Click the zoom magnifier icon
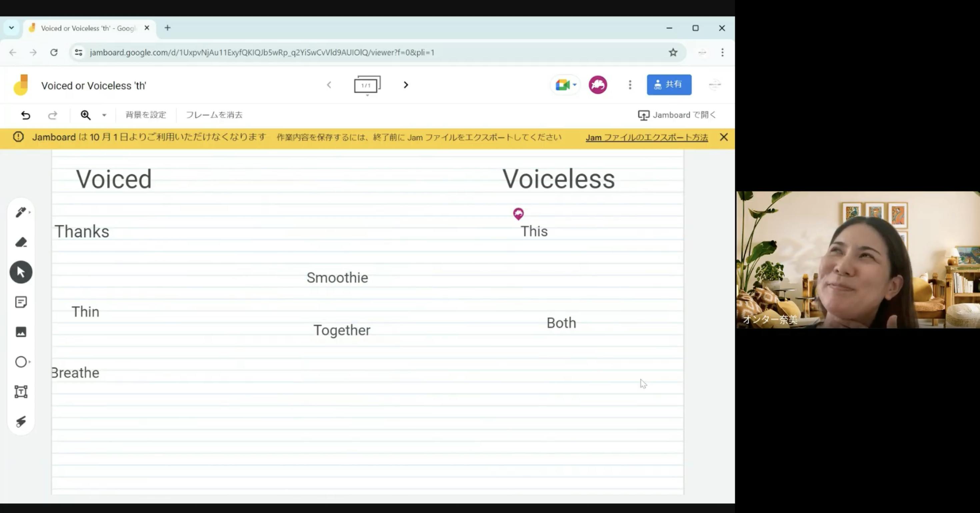Screen dimensions: 980x513 [86, 115]
